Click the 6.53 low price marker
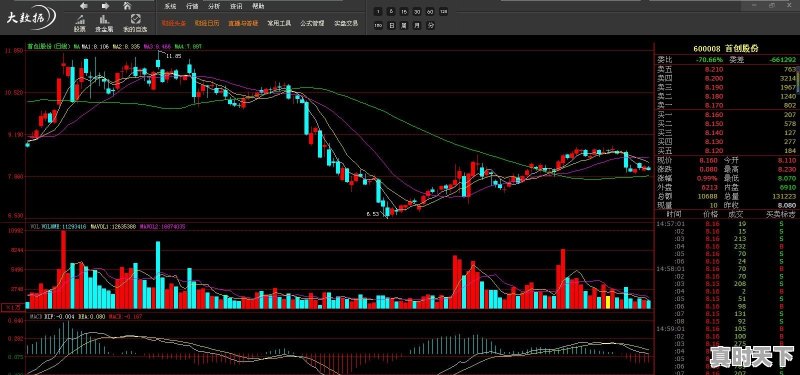Screen dimensions: 800x375 372,214
